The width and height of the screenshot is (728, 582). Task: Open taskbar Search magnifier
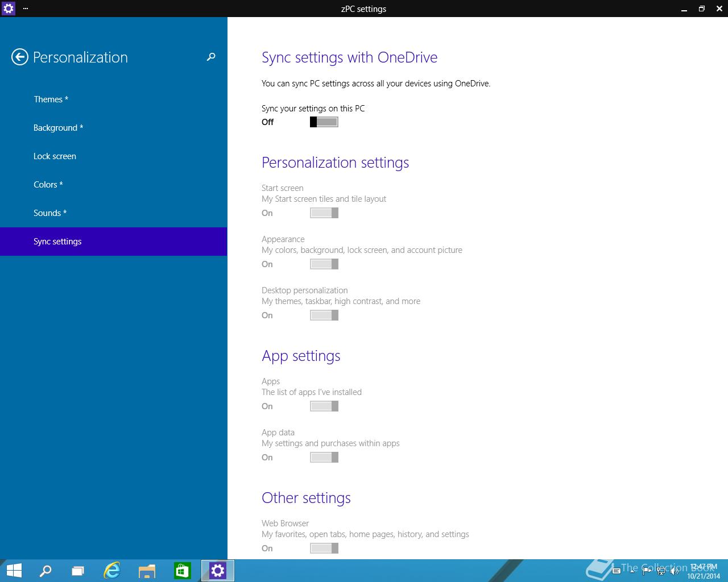[x=45, y=571]
